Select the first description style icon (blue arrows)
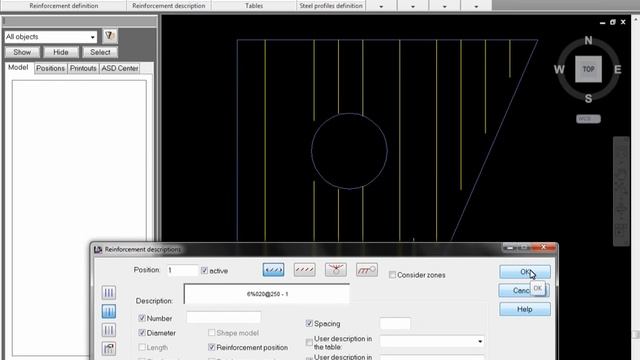Screen dimensions: 640x360 click(x=273, y=270)
